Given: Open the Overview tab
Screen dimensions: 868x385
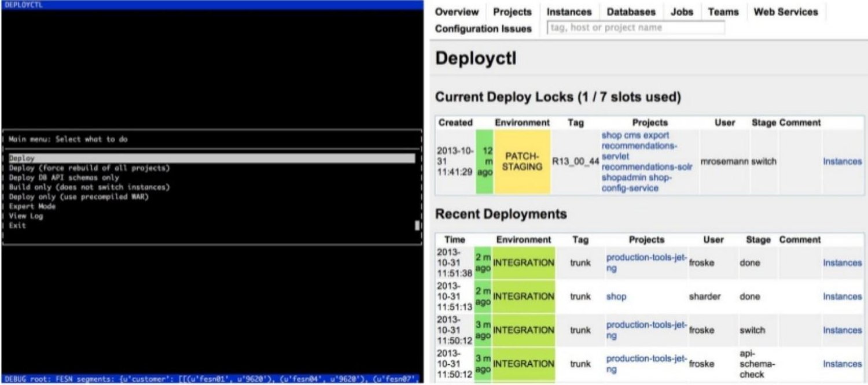Looking at the screenshot, I should [x=457, y=12].
